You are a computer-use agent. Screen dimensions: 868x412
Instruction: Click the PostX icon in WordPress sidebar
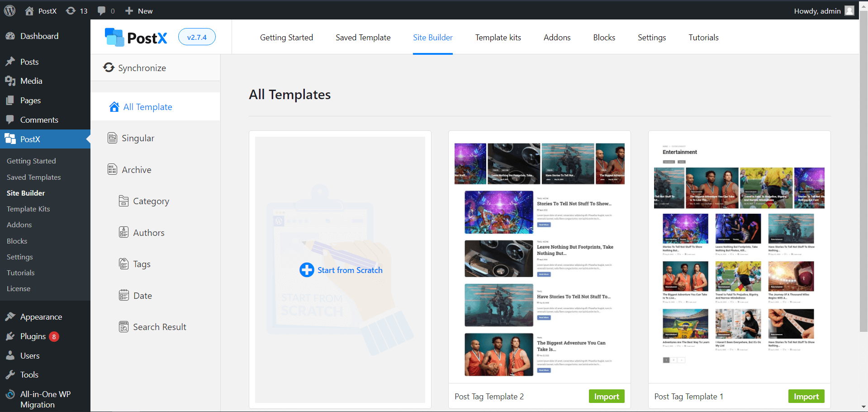point(10,139)
